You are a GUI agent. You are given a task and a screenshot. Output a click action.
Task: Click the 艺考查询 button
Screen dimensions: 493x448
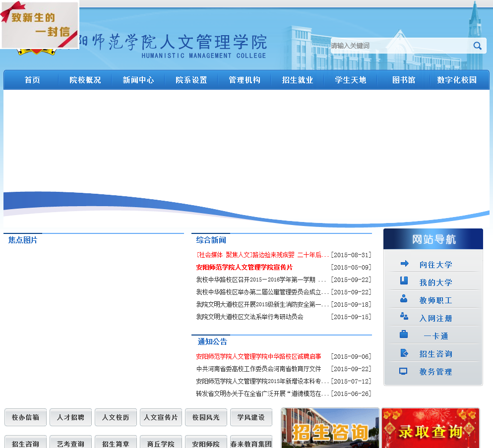click(70, 443)
